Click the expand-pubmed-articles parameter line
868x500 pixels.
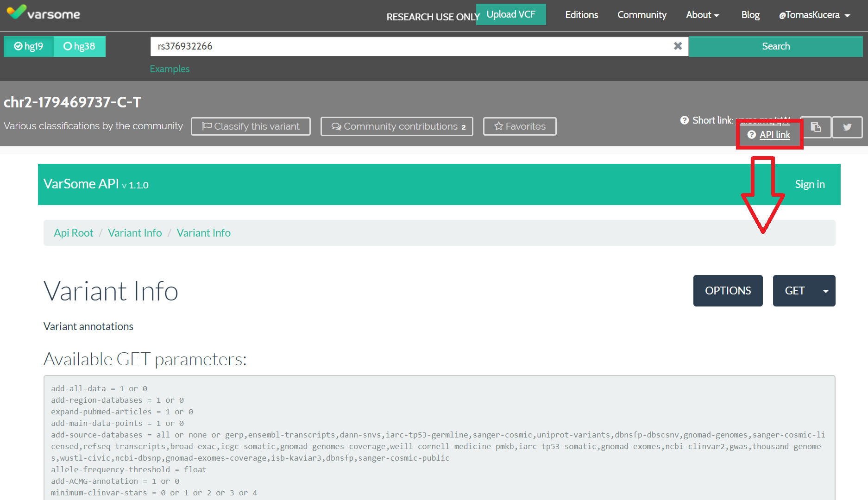(122, 412)
